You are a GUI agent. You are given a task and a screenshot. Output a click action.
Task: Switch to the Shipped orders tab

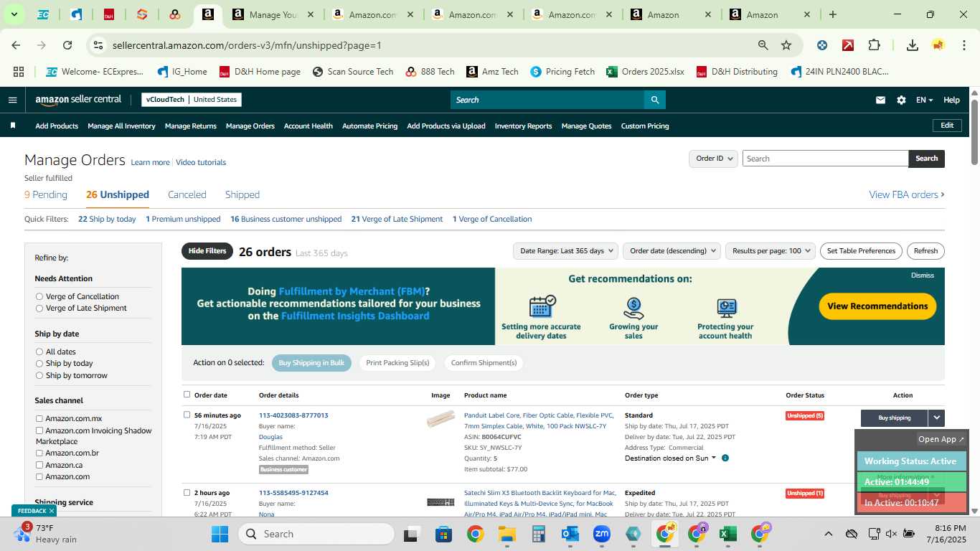point(242,194)
